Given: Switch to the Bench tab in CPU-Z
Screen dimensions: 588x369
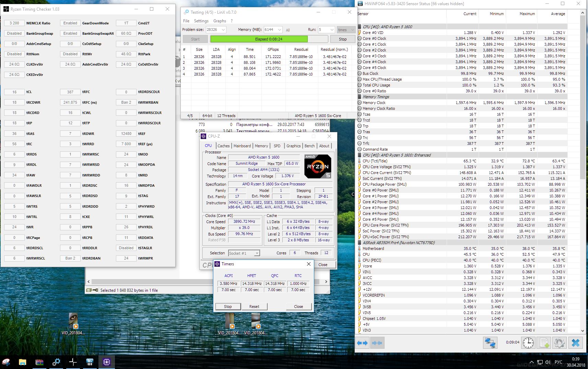Looking at the screenshot, I should [x=310, y=146].
